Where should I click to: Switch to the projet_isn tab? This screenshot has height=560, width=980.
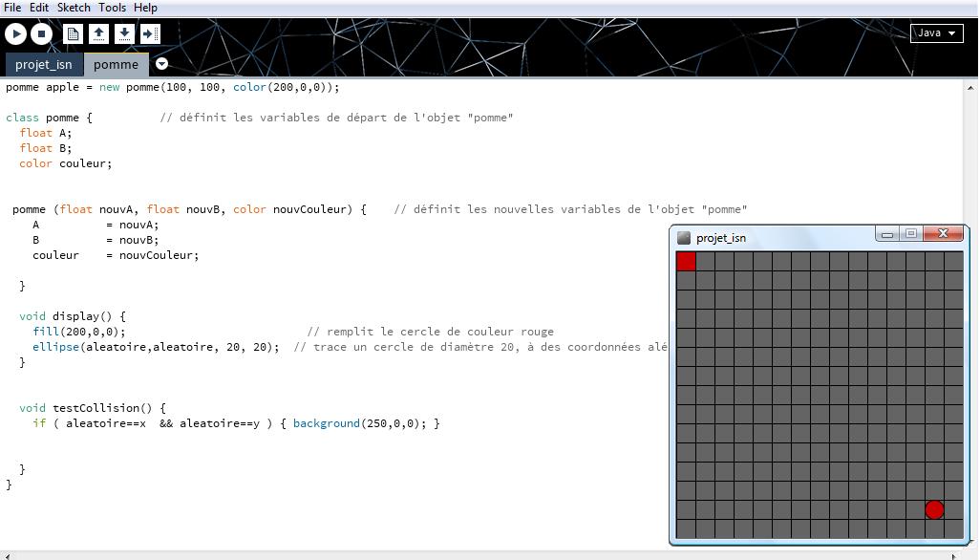coord(44,64)
